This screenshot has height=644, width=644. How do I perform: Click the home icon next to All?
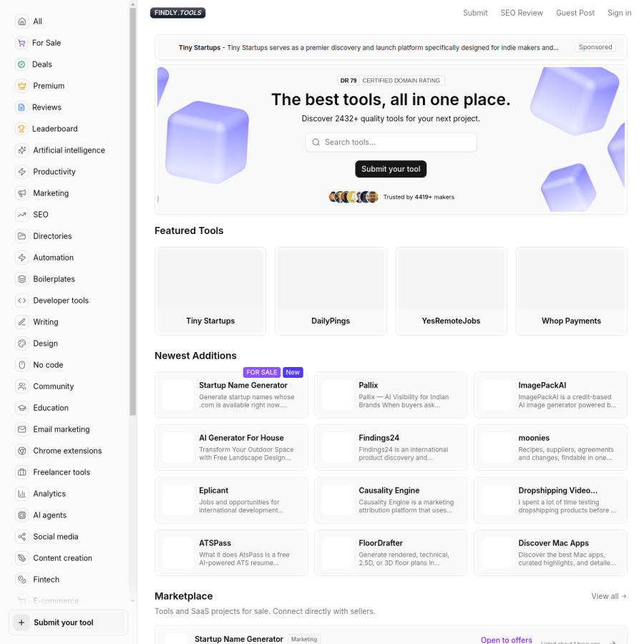22,21
